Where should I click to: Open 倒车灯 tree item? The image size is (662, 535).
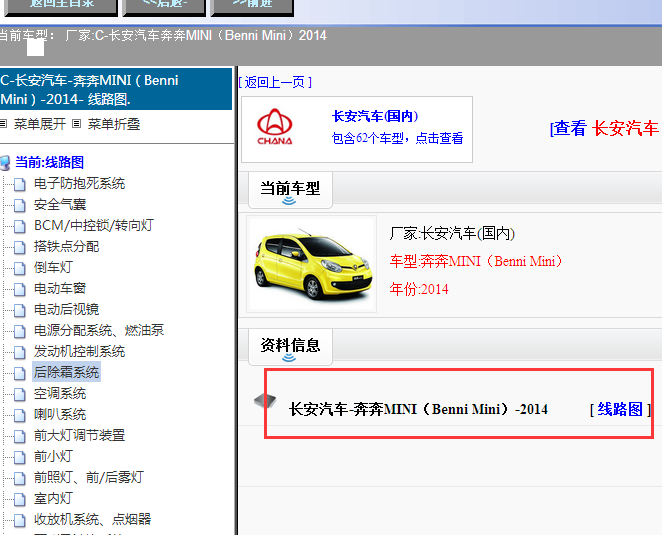tap(53, 267)
